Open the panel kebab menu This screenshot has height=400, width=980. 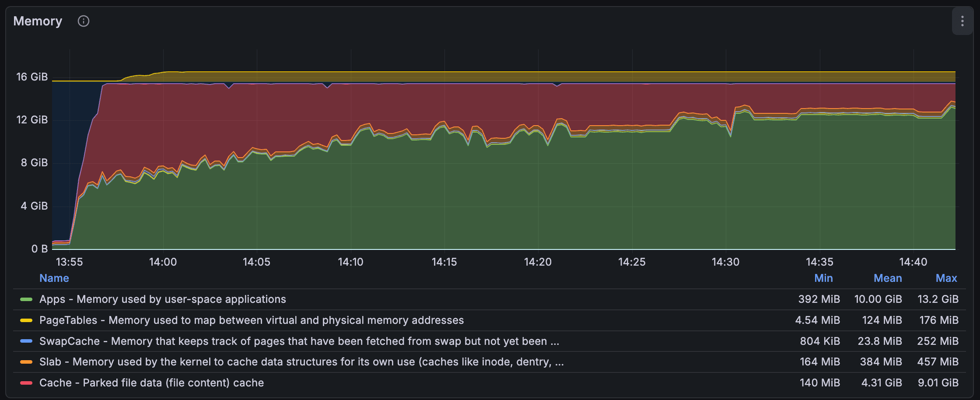point(962,21)
